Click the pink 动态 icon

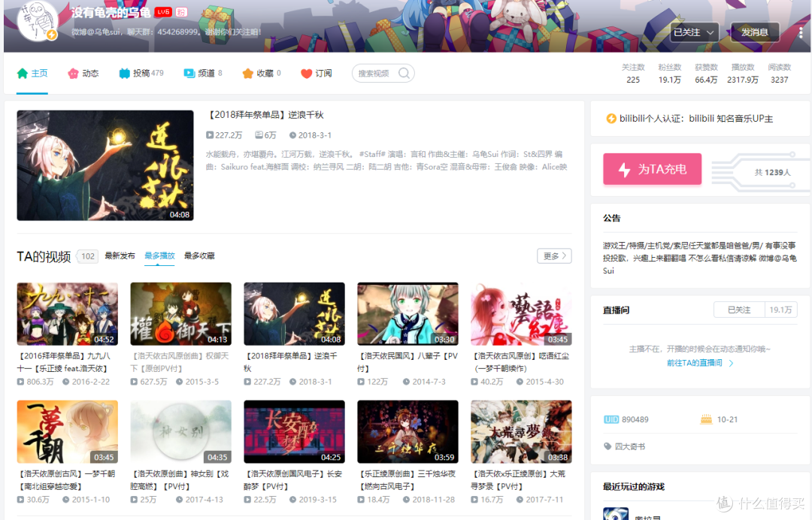(x=73, y=74)
